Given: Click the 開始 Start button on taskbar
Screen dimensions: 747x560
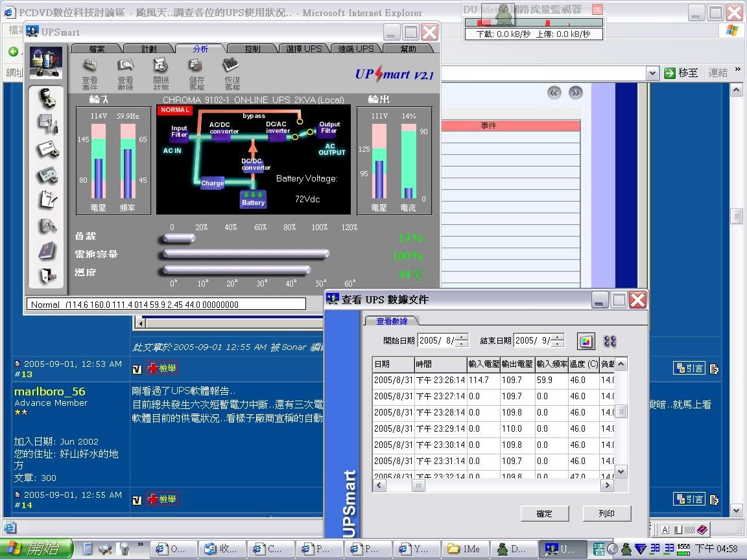Looking at the screenshot, I should [x=36, y=549].
